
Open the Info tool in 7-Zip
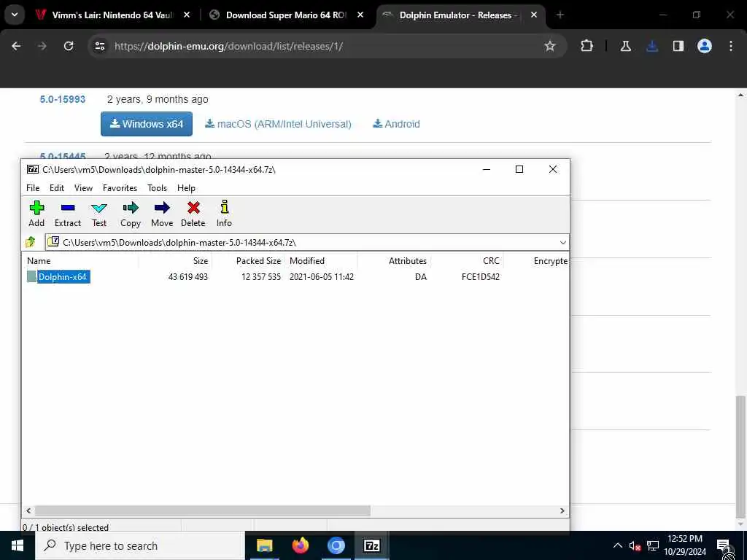(225, 214)
